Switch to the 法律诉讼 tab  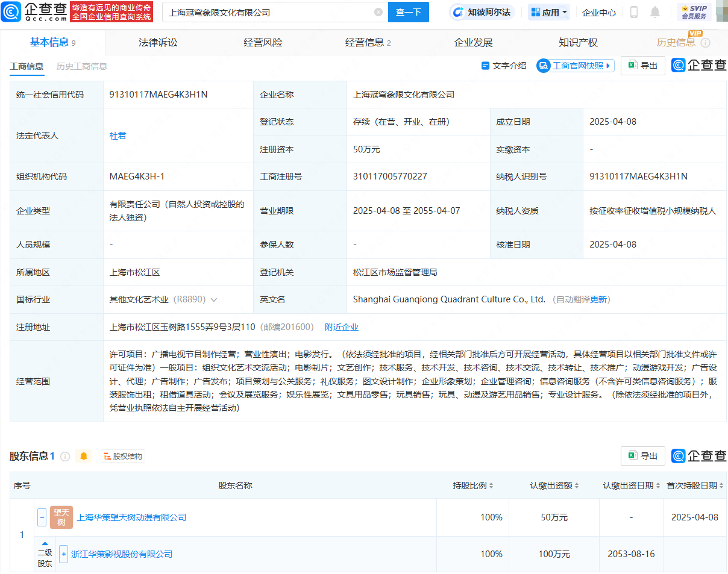point(158,42)
